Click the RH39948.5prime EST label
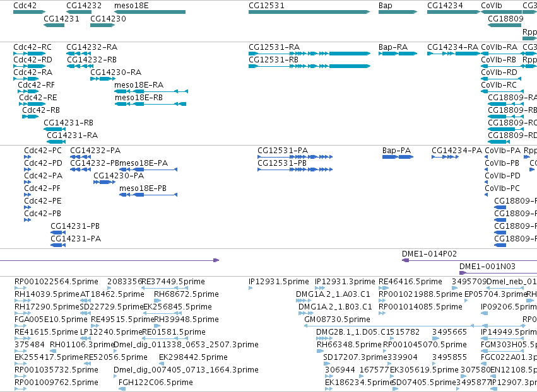 pyautogui.click(x=186, y=320)
